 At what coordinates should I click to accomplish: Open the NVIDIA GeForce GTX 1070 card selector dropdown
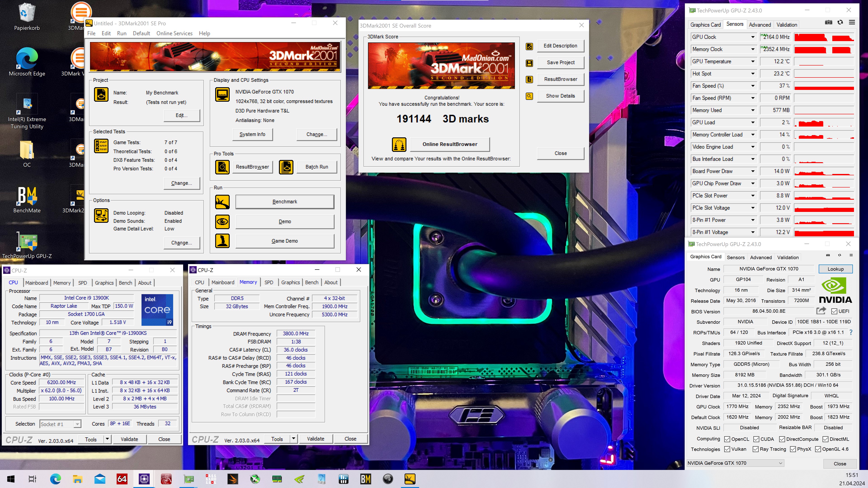click(x=736, y=463)
